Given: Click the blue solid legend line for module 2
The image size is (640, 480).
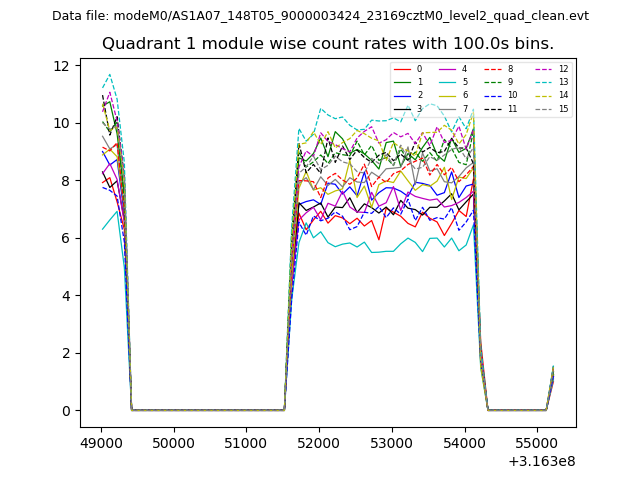Looking at the screenshot, I should pos(404,95).
